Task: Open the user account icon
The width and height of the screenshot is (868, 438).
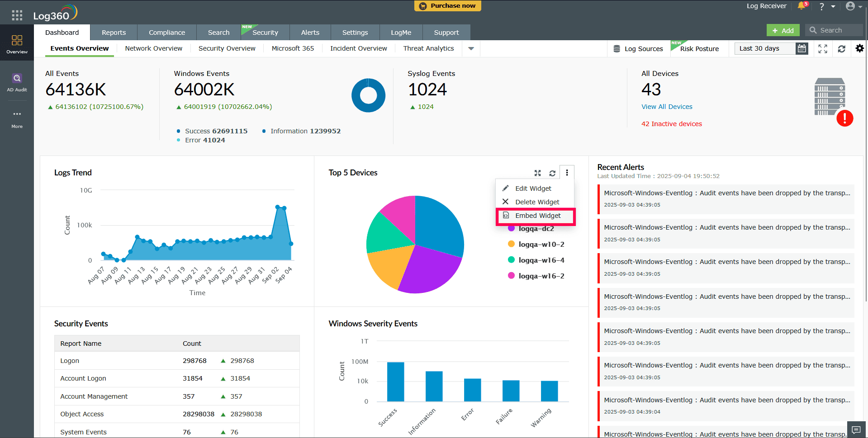Action: click(851, 6)
